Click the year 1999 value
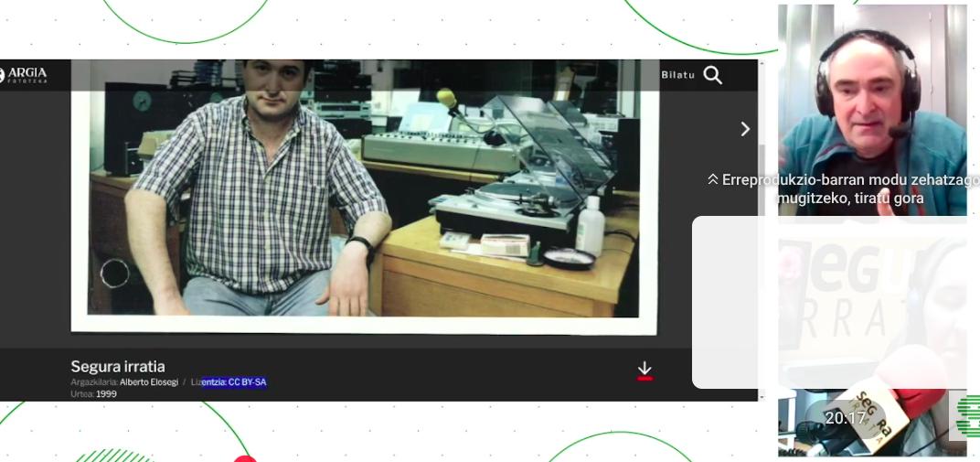The height and width of the screenshot is (462, 980). 106,394
